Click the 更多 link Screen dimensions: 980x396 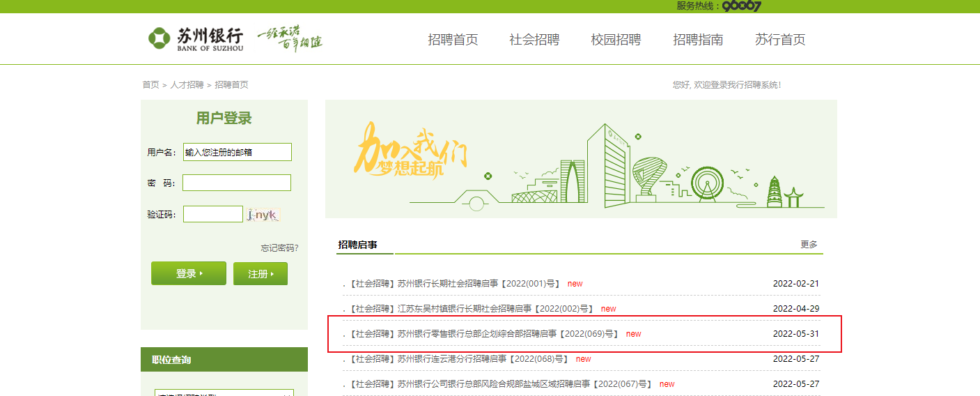coord(809,245)
